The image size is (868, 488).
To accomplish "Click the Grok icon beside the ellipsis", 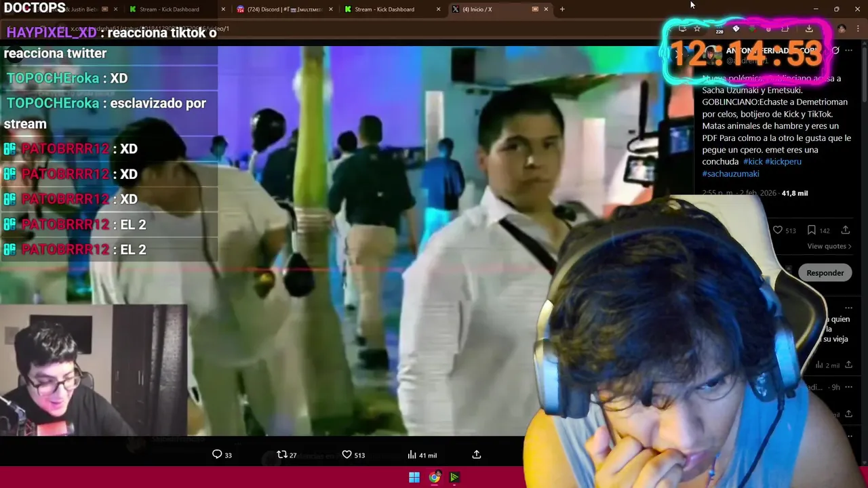I will (x=835, y=51).
